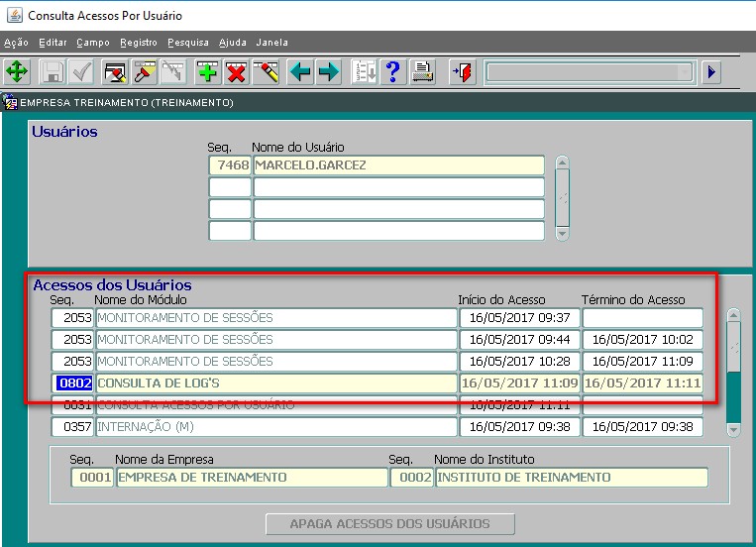
Task: Click the empty Término do Acesso first row
Action: tap(642, 318)
